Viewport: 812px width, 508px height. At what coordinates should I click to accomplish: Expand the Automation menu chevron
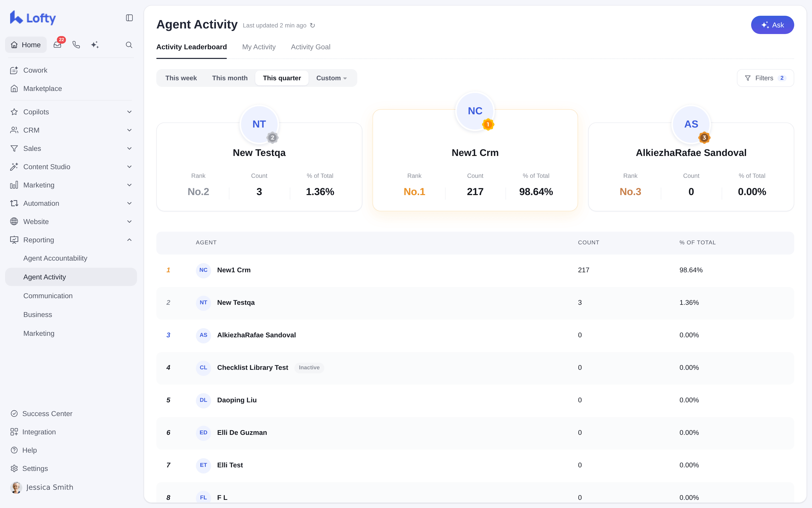point(129,203)
